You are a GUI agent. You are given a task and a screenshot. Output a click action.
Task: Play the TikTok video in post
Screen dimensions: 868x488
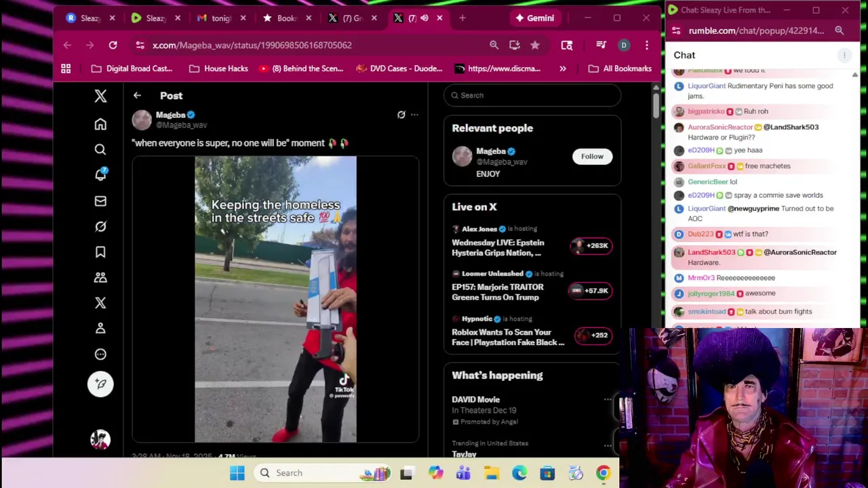pyautogui.click(x=275, y=299)
